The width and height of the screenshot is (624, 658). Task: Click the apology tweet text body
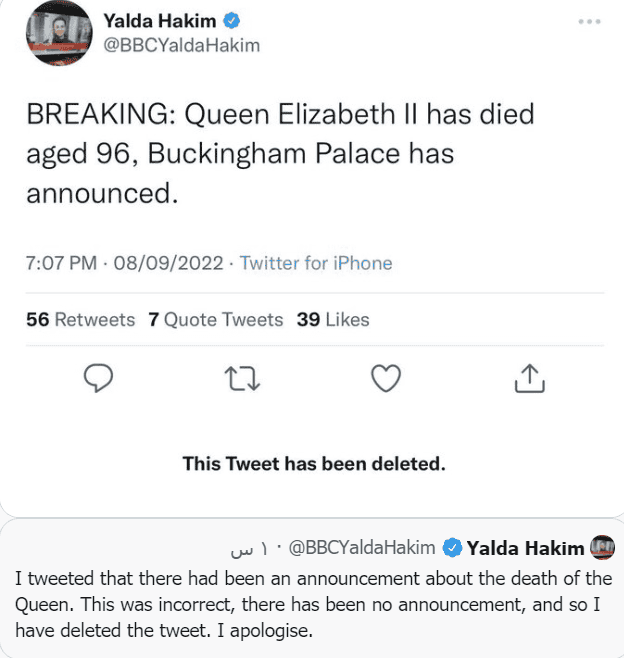310,605
